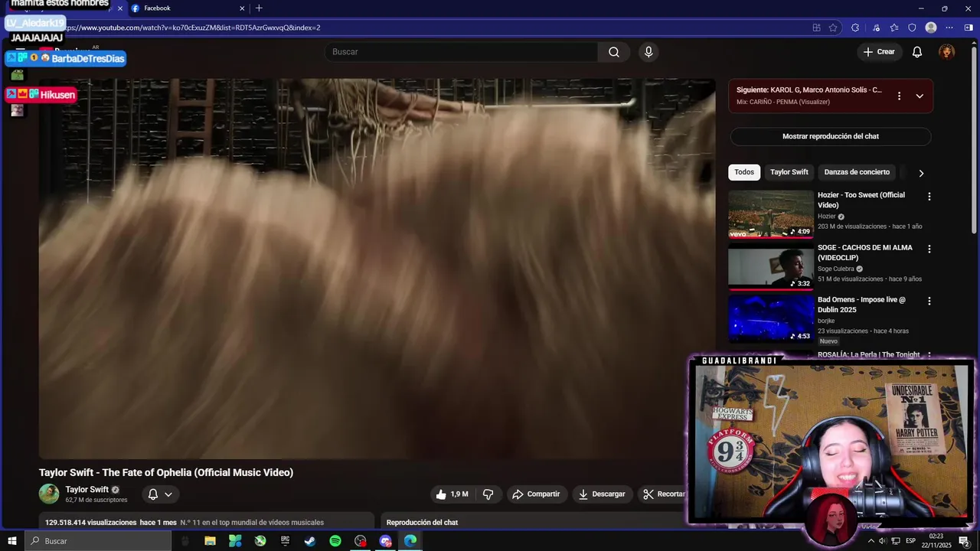
Task: Open options menu for SOGE Cachos de mi alma
Action: tap(929, 249)
